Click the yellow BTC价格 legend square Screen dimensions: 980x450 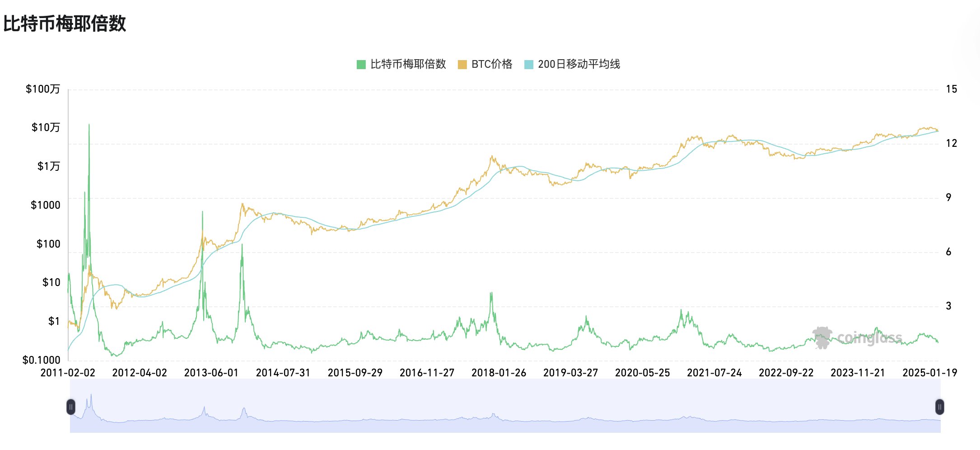462,65
